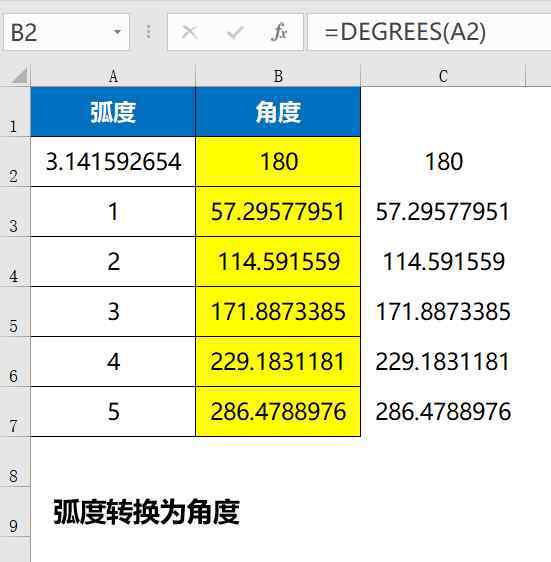Select row 1 header
The height and width of the screenshot is (562, 551).
pos(15,112)
